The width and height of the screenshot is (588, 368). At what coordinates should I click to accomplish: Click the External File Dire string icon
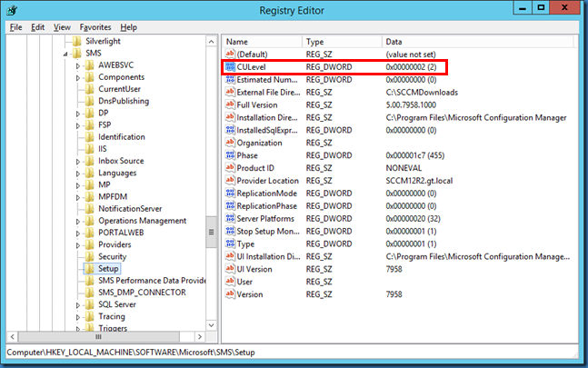(230, 92)
